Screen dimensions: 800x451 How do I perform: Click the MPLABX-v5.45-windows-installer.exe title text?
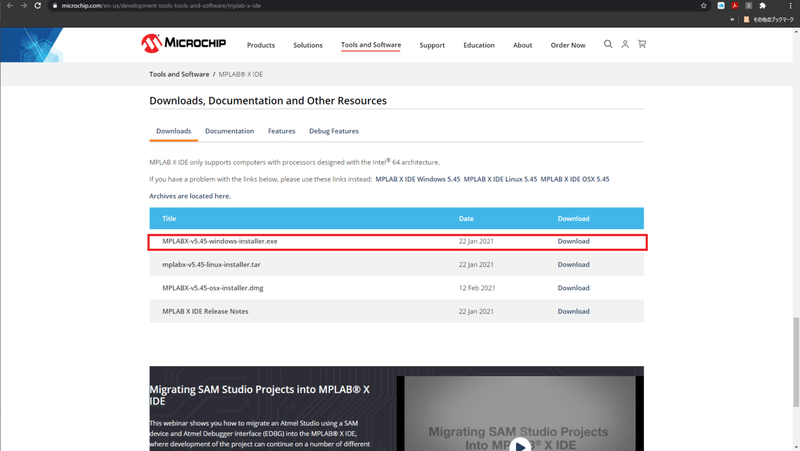coord(220,241)
